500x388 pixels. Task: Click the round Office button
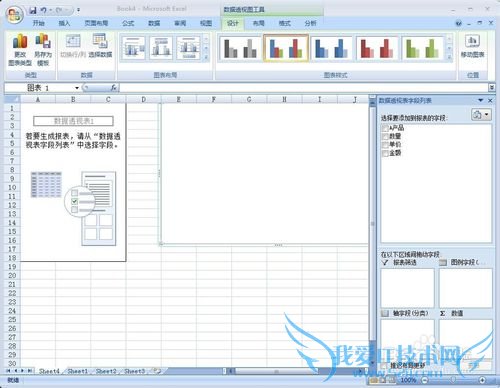[x=14, y=15]
